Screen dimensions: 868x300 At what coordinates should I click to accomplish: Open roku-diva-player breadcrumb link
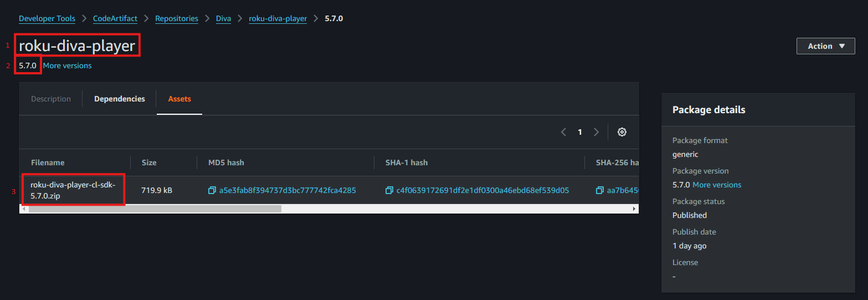278,18
